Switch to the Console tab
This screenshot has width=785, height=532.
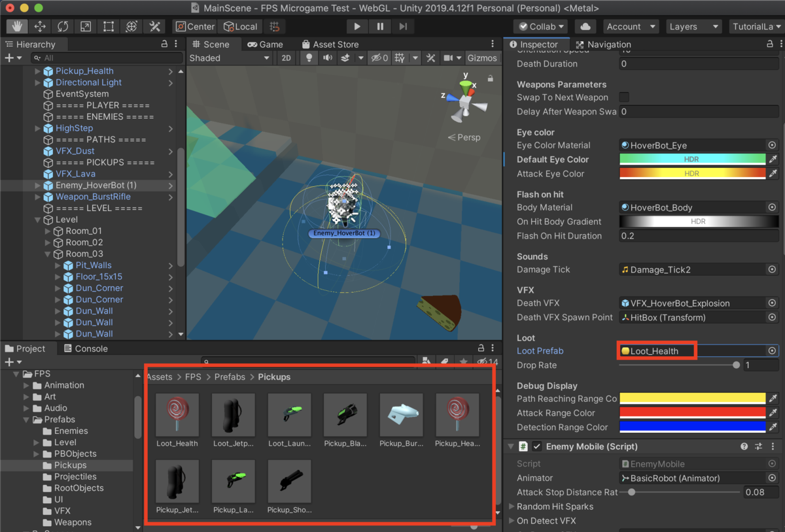click(85, 348)
